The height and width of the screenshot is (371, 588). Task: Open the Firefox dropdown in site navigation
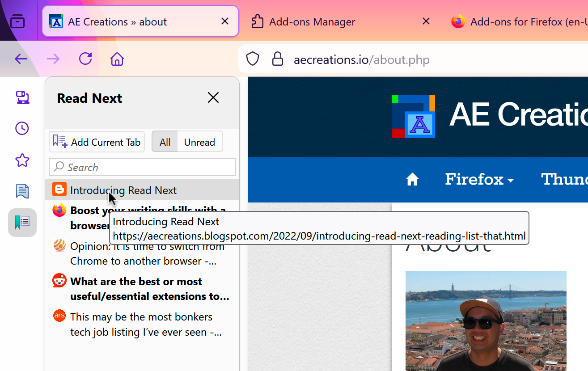[479, 179]
